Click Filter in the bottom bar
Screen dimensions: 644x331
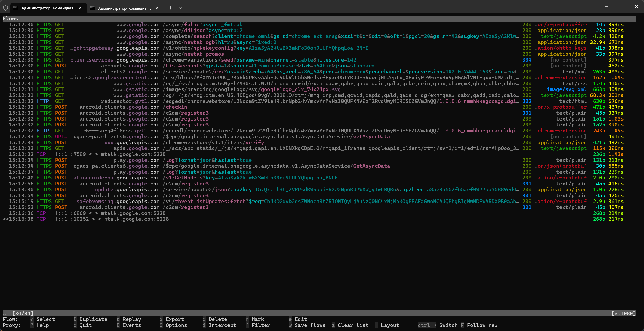(x=261, y=325)
